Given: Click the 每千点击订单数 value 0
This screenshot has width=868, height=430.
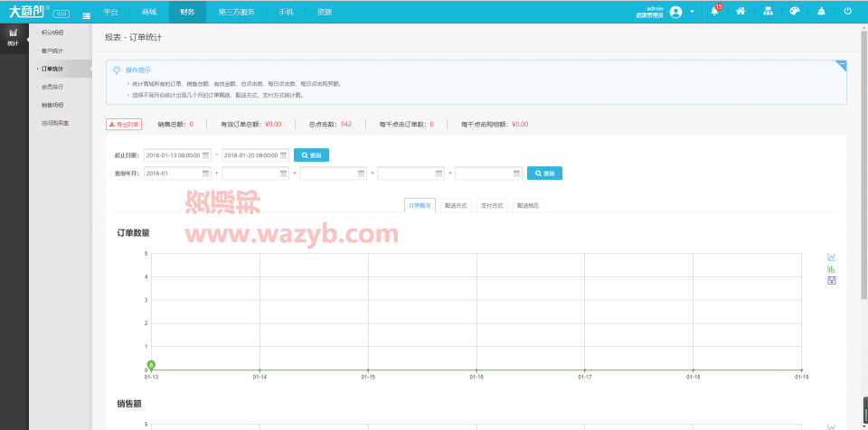Looking at the screenshot, I should tap(432, 125).
